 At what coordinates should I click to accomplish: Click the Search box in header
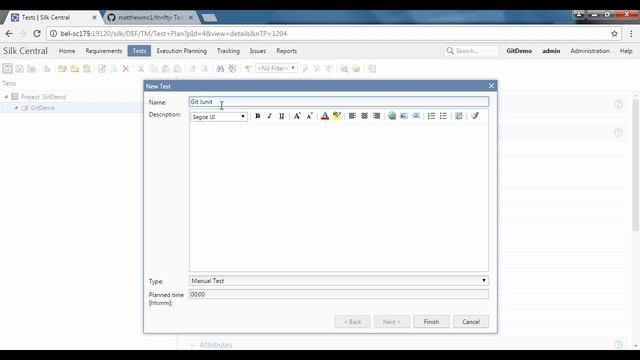tap(471, 51)
